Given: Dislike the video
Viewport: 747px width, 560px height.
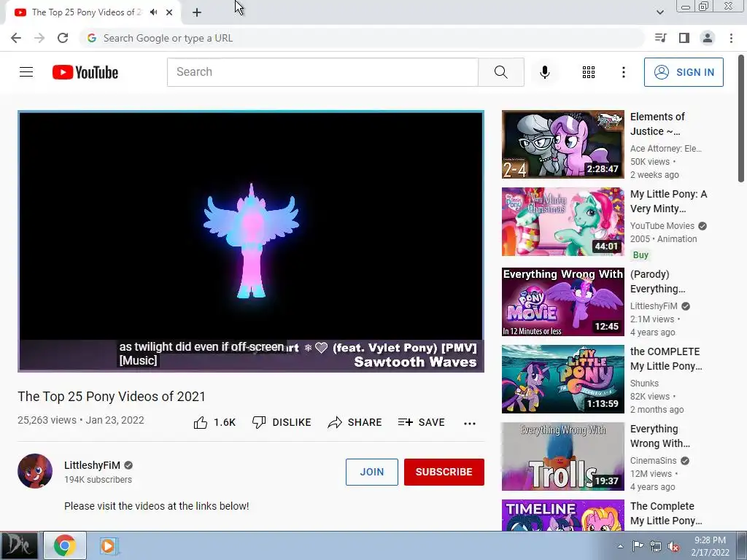Looking at the screenshot, I should 282,422.
